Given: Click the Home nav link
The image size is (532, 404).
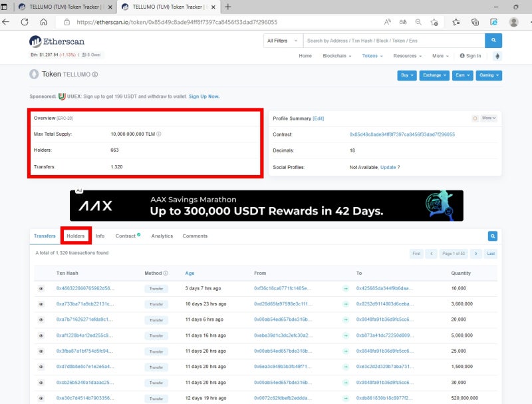Looking at the screenshot, I should (305, 56).
